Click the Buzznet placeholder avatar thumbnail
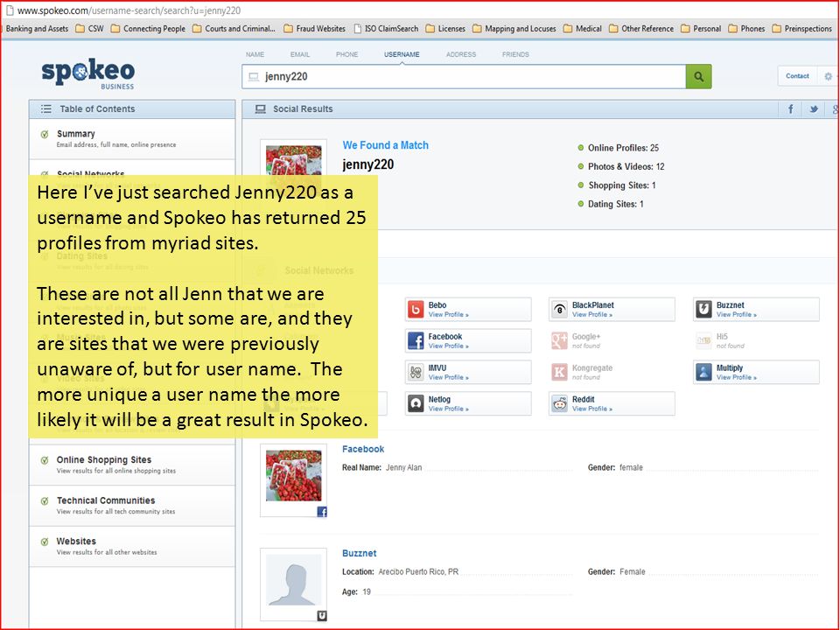 (294, 580)
